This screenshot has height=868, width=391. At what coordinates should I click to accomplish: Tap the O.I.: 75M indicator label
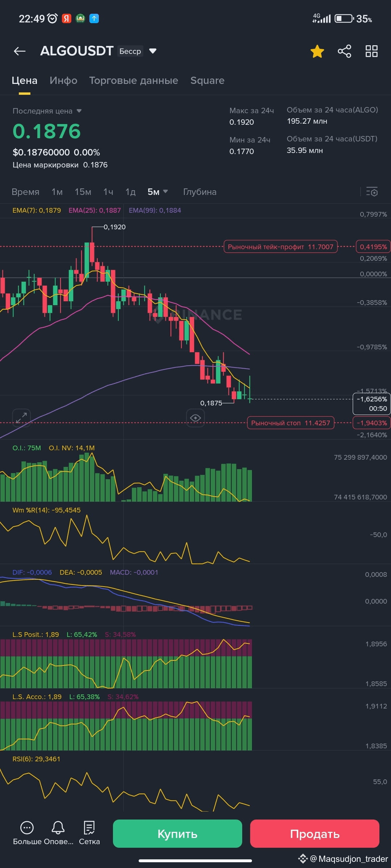click(x=27, y=448)
